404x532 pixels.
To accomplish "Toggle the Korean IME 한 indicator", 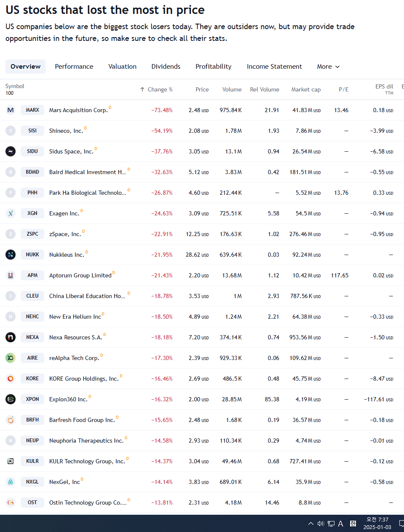I will point(353,524).
